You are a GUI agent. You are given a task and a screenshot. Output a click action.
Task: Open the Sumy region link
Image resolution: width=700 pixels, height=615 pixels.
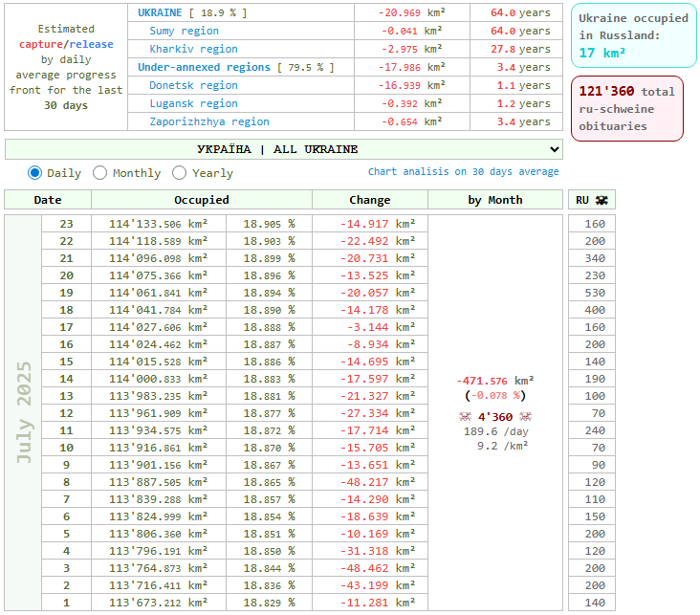[x=184, y=31]
